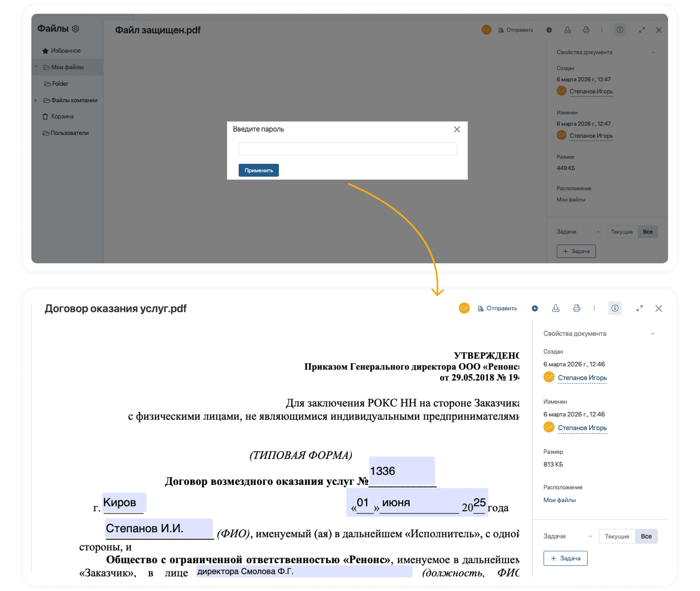
Task: Open the three-dot options menu
Action: point(595,308)
